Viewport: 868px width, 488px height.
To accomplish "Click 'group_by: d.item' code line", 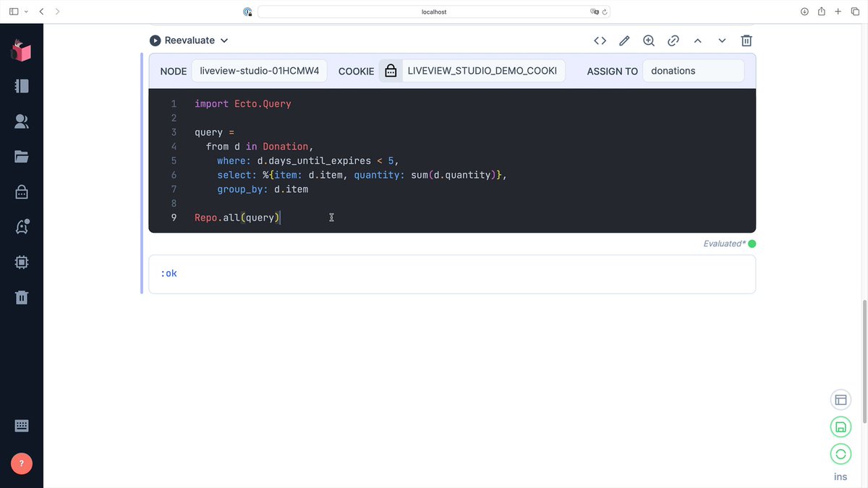I will click(x=263, y=189).
